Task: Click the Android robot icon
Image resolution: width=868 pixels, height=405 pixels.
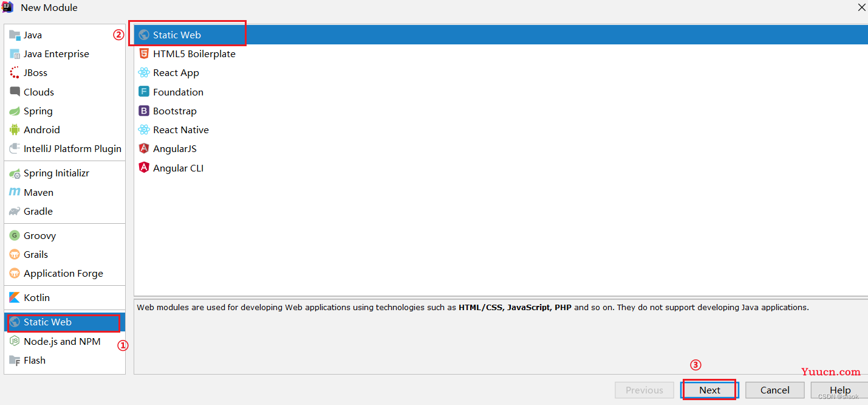Action: tap(15, 130)
